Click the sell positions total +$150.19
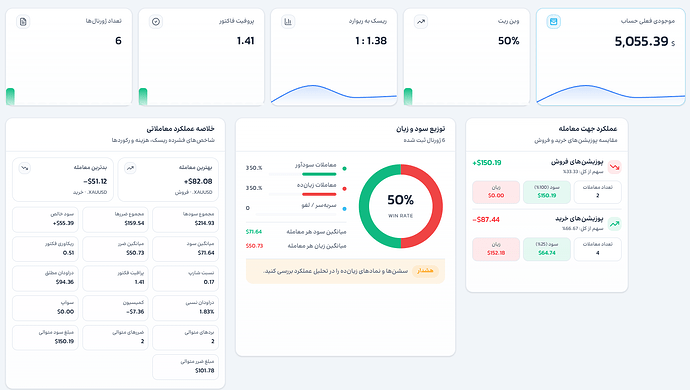This screenshot has height=390, width=690. (x=487, y=163)
